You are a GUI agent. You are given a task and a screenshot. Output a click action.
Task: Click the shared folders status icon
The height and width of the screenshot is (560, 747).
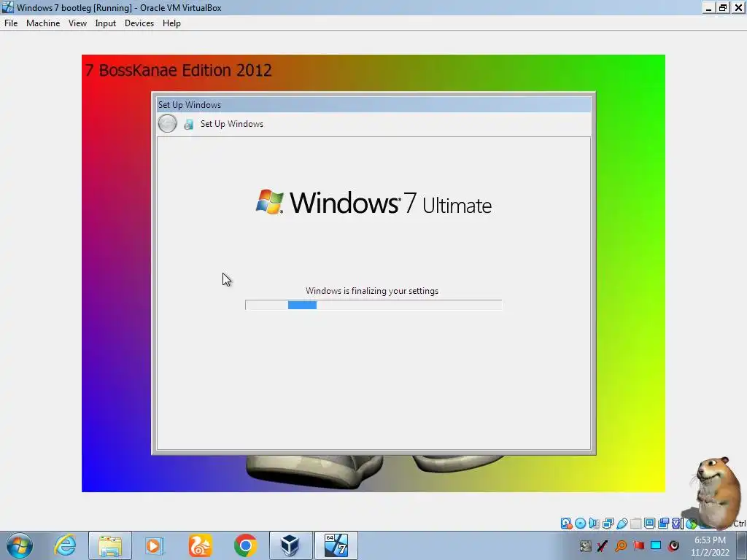[x=635, y=524]
